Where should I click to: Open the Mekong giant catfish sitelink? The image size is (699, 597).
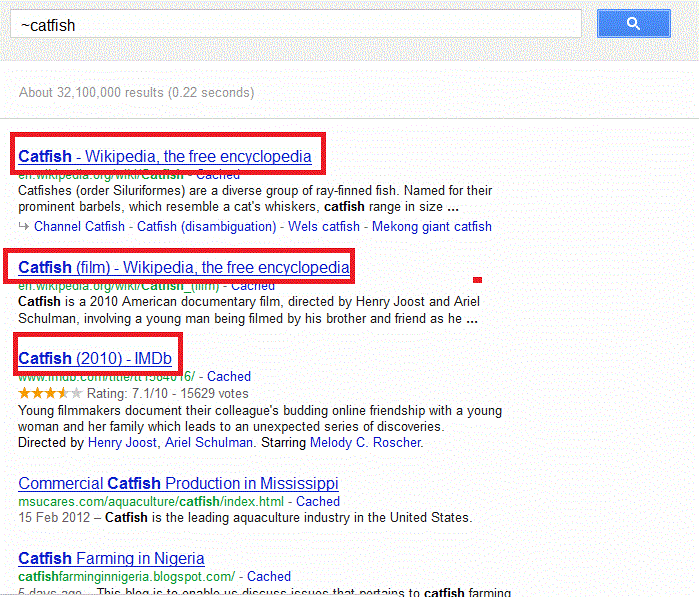(432, 226)
